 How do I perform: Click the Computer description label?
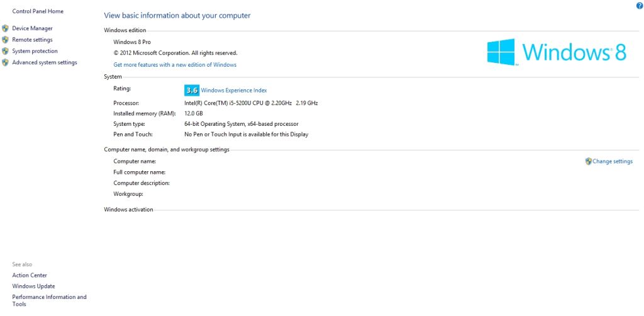pos(142,183)
